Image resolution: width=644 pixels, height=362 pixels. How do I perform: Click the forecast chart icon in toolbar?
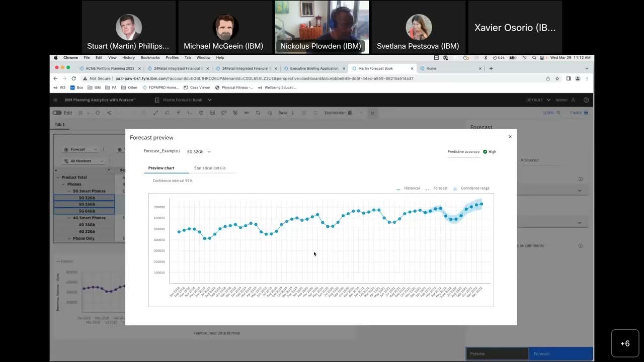[373, 113]
